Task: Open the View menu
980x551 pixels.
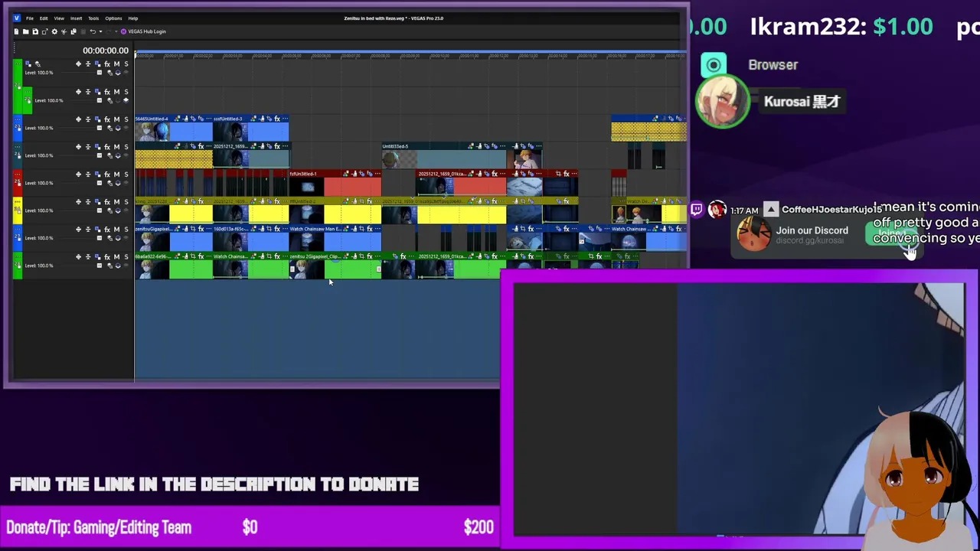Action: [59, 18]
